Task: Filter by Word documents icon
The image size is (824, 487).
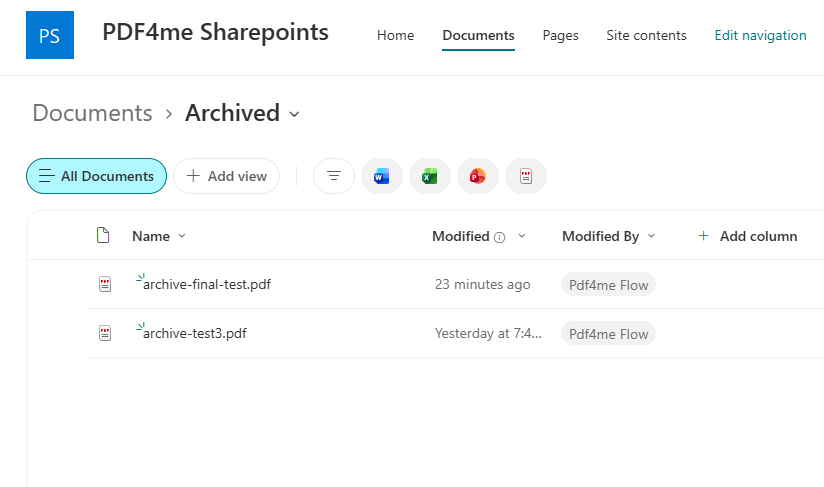Action: (x=382, y=176)
